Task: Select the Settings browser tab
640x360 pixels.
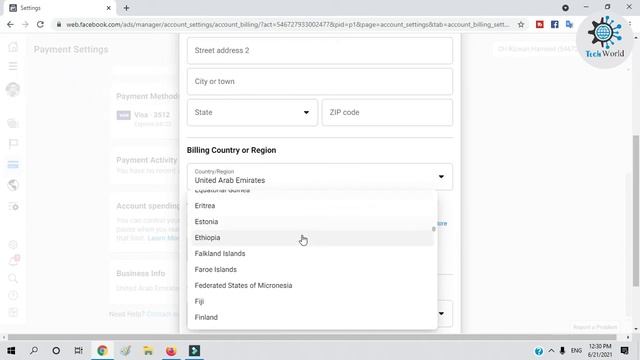Action: pyautogui.click(x=60, y=8)
